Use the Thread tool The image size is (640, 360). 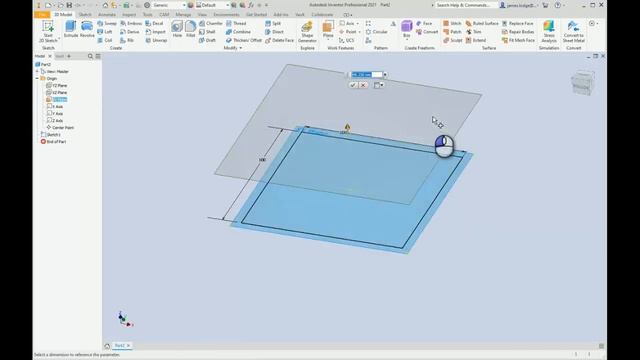tap(236, 23)
